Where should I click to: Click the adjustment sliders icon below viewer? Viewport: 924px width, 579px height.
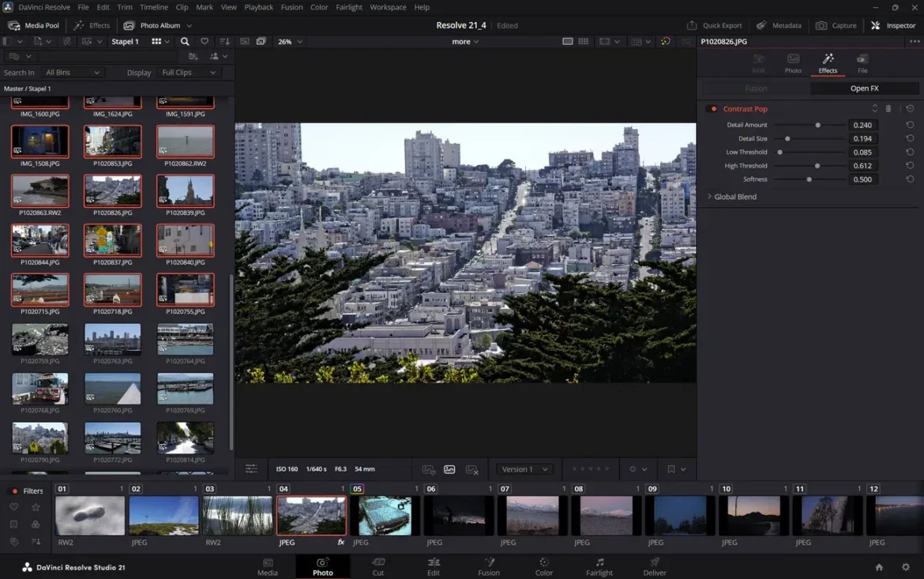[251, 468]
